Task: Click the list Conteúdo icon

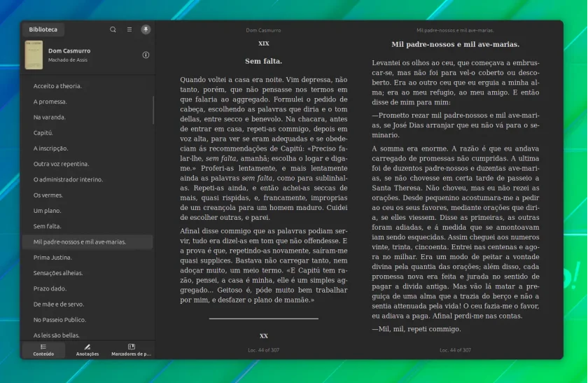Action: click(x=43, y=347)
